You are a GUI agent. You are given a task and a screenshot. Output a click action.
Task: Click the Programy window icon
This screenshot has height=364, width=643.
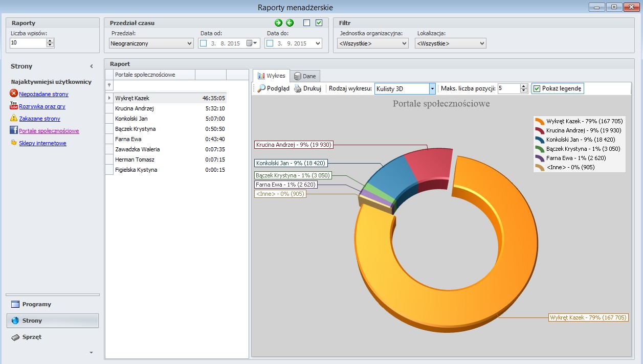[15, 304]
